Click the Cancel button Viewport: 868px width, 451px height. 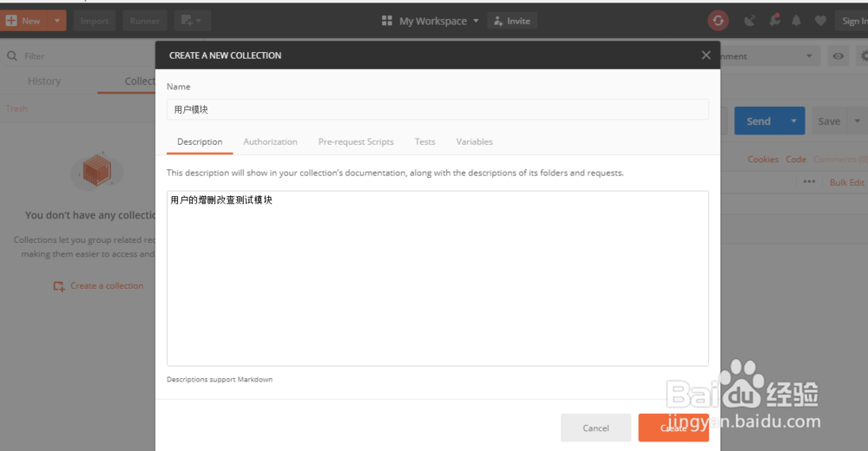[x=595, y=428]
